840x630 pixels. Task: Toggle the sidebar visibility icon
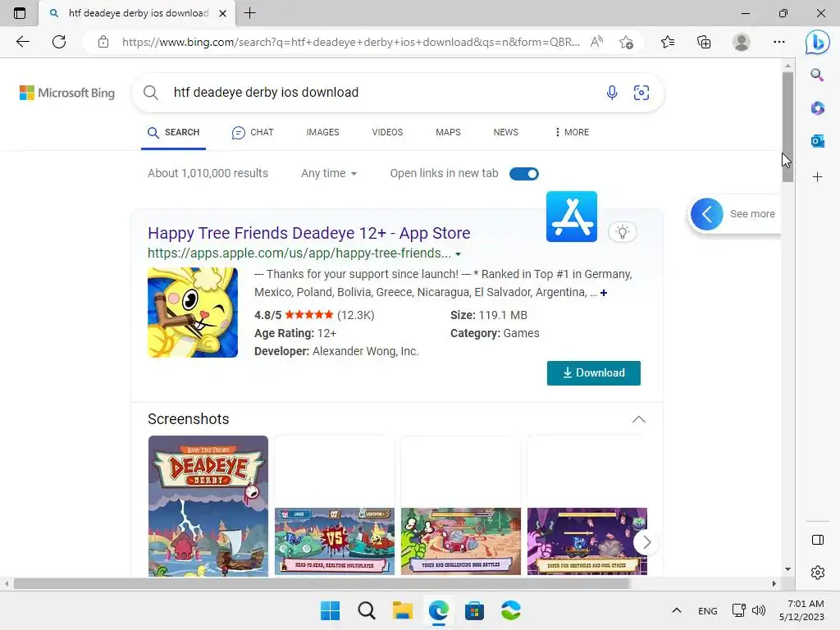tap(818, 540)
